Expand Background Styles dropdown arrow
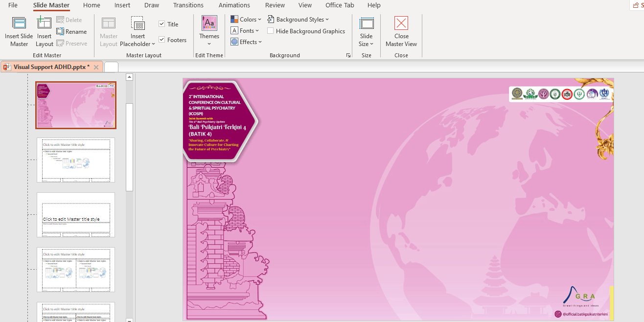Image resolution: width=644 pixels, height=322 pixels. pos(327,20)
